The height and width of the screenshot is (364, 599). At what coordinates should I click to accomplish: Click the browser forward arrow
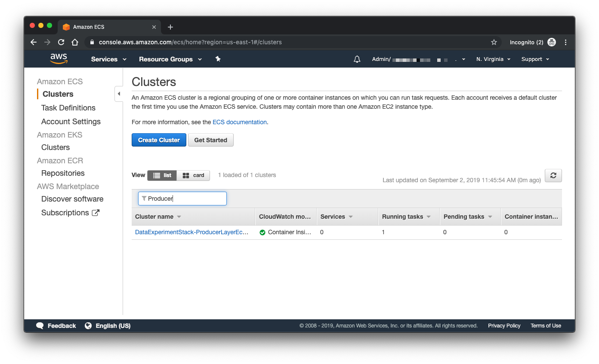click(x=47, y=42)
